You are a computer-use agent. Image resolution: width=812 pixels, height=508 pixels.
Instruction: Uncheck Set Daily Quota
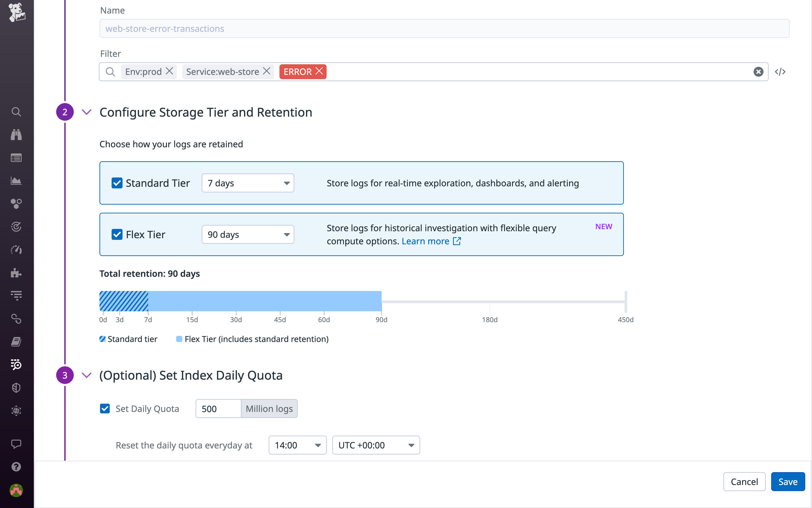click(105, 409)
